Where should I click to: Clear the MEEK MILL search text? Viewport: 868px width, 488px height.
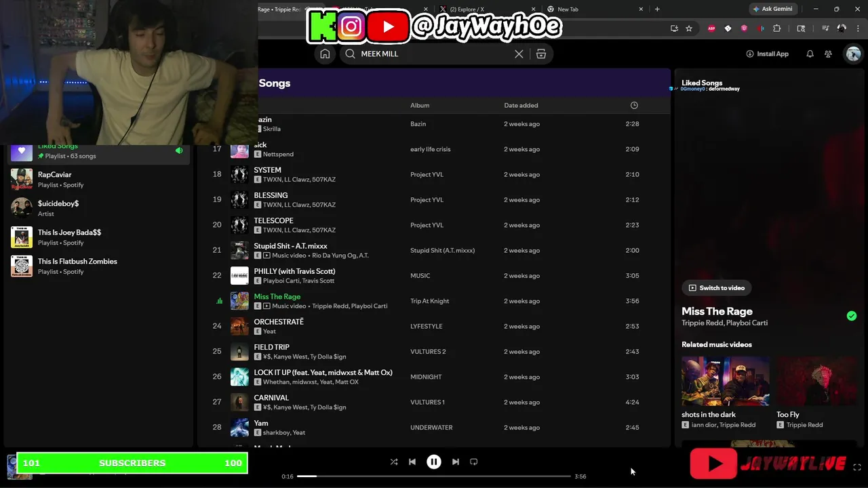519,54
